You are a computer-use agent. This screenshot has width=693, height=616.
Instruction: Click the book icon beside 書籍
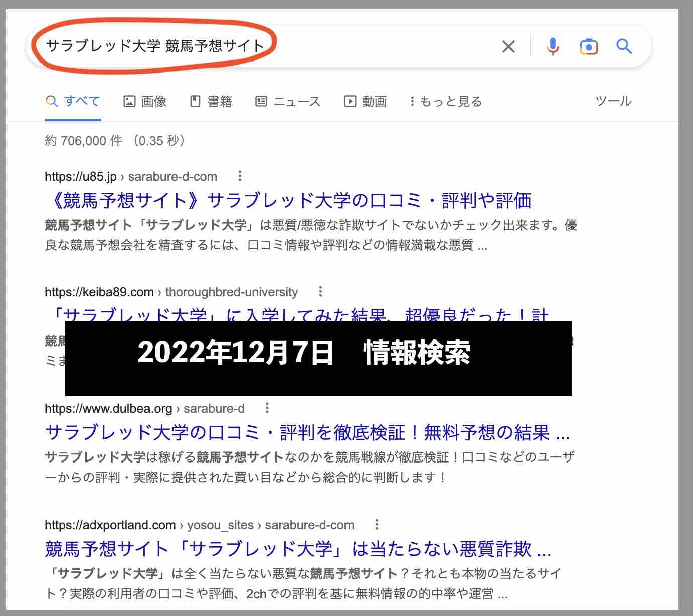(x=196, y=101)
